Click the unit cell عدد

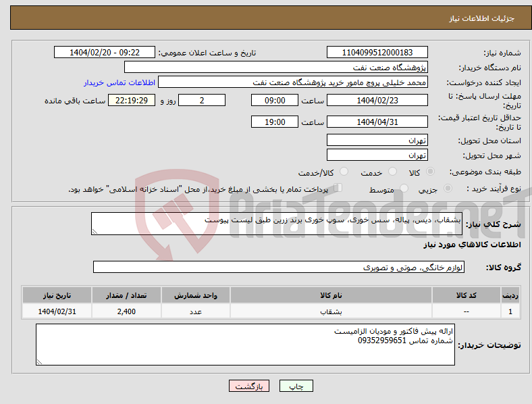pos(196,311)
